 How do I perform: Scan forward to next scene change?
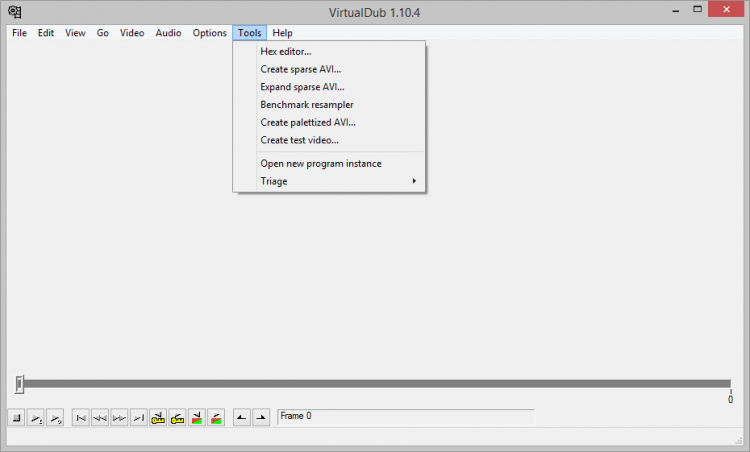(x=216, y=418)
